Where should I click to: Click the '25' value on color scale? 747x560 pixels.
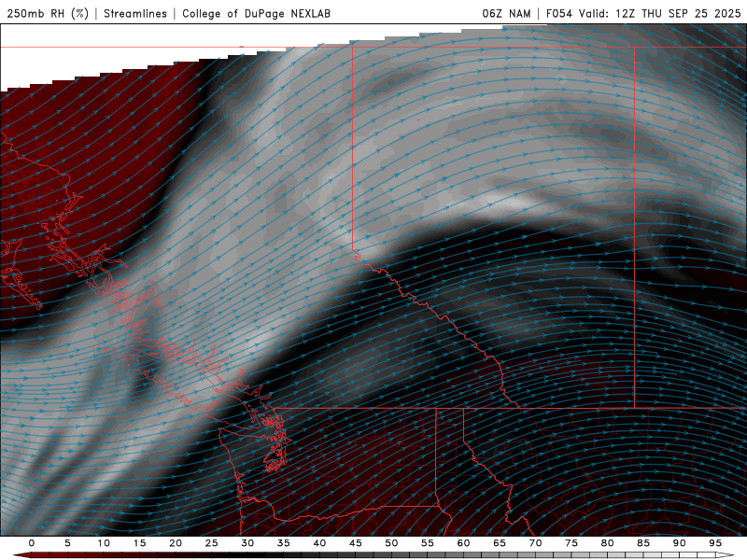click(x=212, y=543)
